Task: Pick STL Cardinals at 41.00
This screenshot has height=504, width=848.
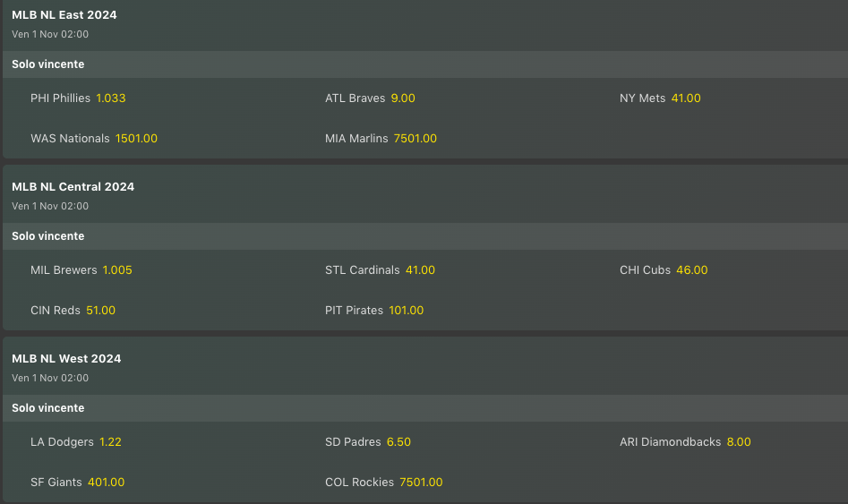Action: pyautogui.click(x=420, y=270)
